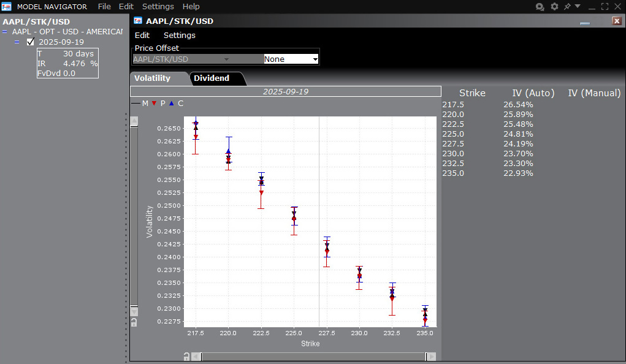Click the horizontal chart scrollbar right arrow

pyautogui.click(x=432, y=357)
